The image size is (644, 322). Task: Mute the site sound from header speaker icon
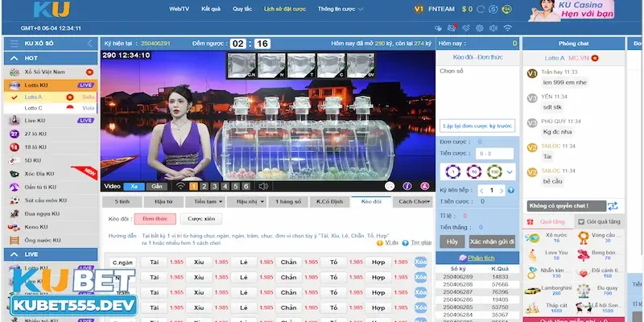[493, 28]
